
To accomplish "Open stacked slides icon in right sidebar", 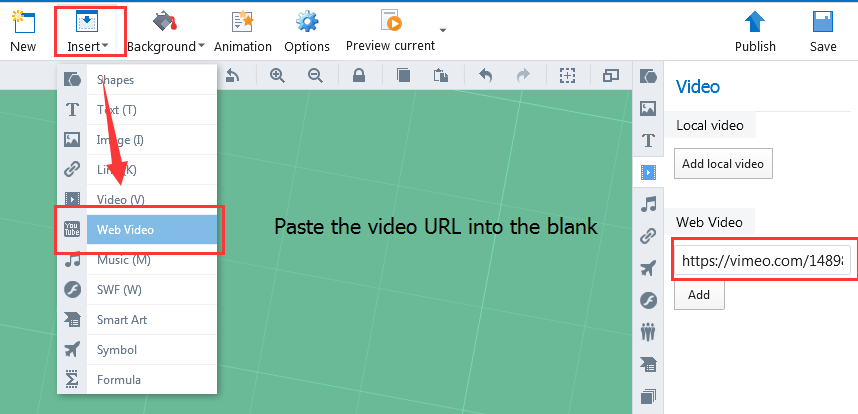I will click(648, 396).
